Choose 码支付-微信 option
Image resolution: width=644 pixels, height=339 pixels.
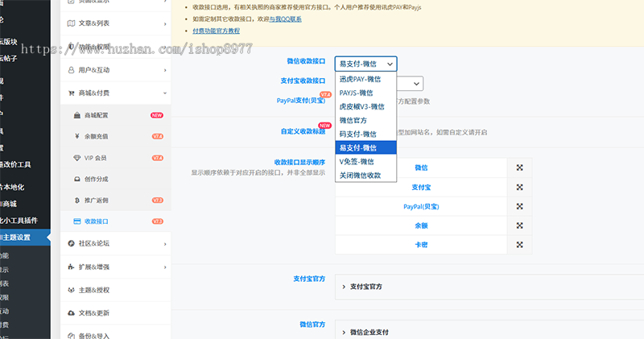(x=365, y=134)
